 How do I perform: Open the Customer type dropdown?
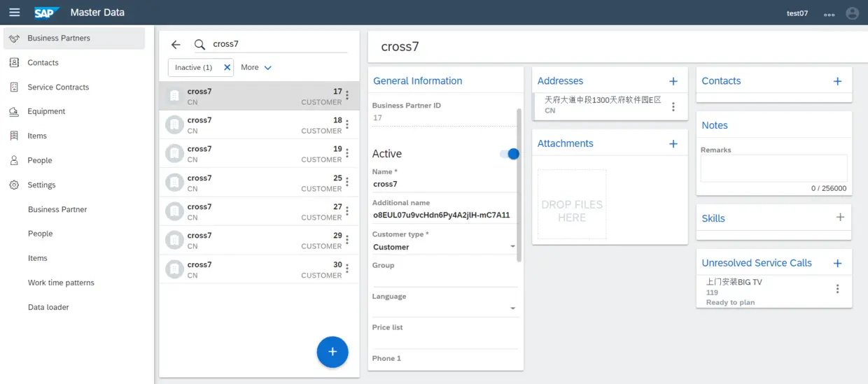point(444,247)
